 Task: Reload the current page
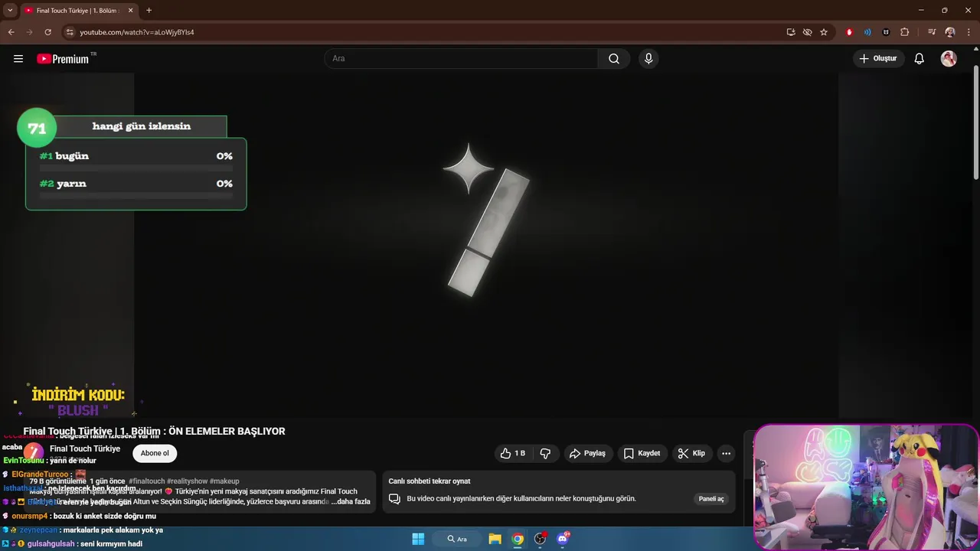coord(47,32)
